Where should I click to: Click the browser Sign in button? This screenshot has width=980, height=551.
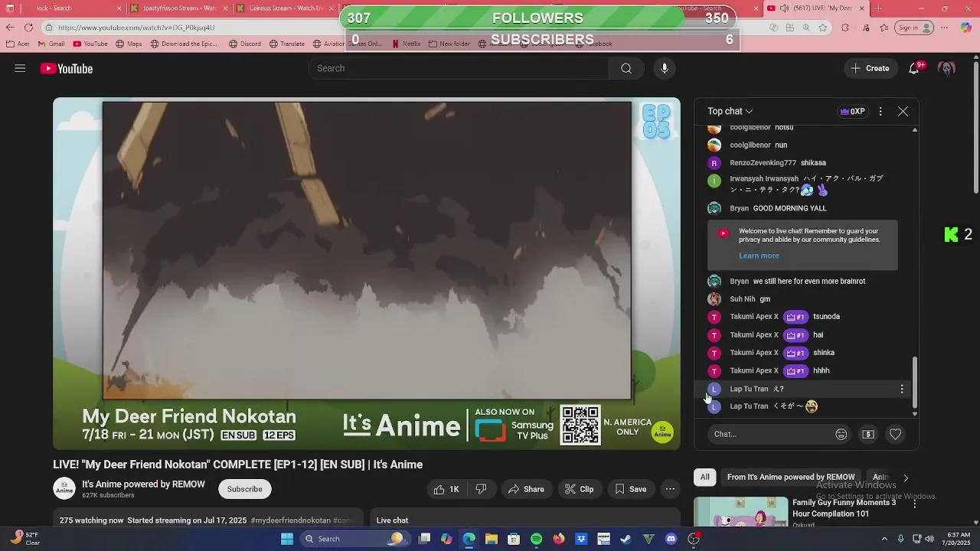click(x=914, y=28)
